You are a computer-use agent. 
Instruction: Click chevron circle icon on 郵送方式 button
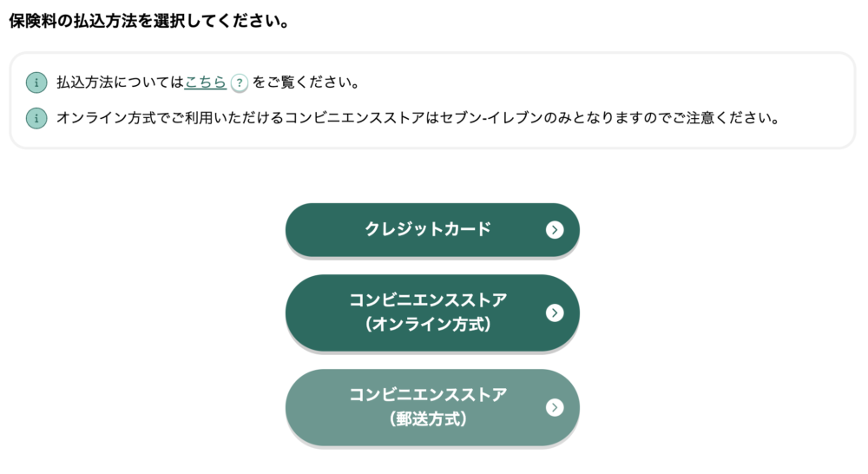pyautogui.click(x=554, y=407)
